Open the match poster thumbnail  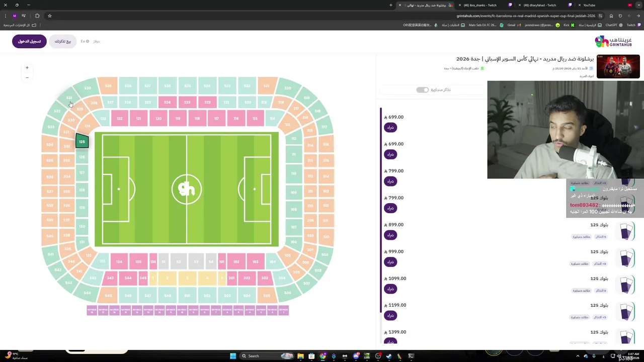(618, 67)
